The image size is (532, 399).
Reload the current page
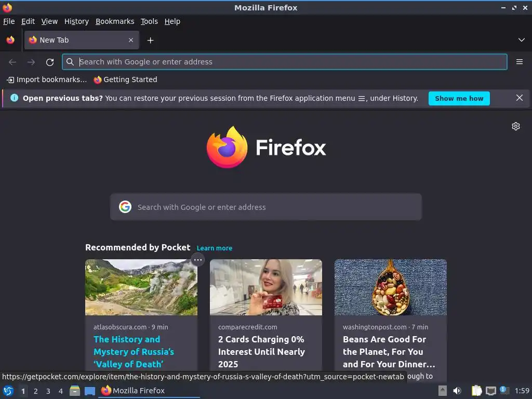[x=50, y=62]
